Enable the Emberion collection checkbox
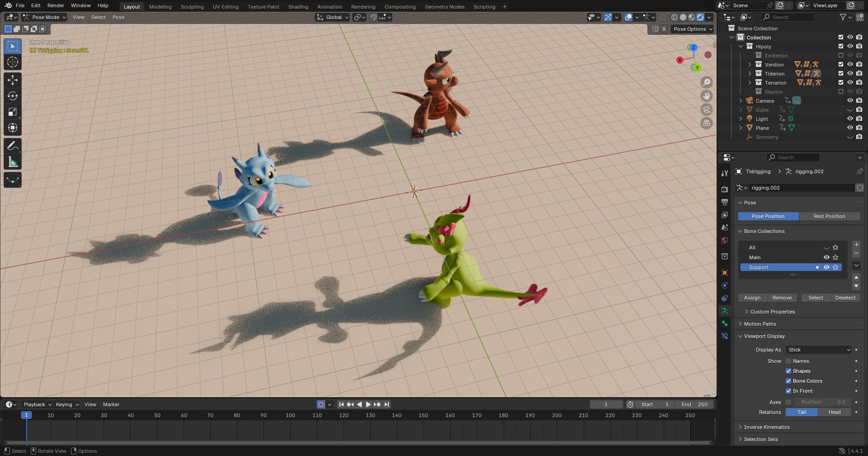The width and height of the screenshot is (868, 456). (x=841, y=56)
